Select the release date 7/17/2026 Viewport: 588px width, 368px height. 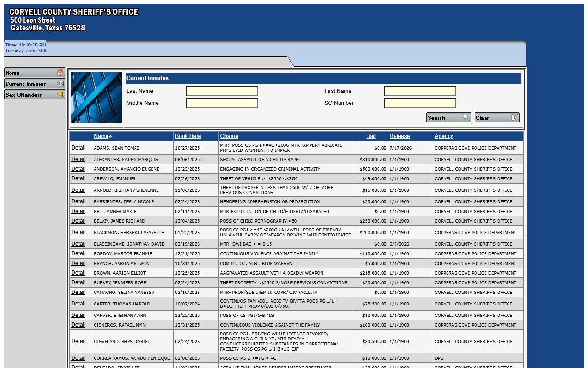401,148
